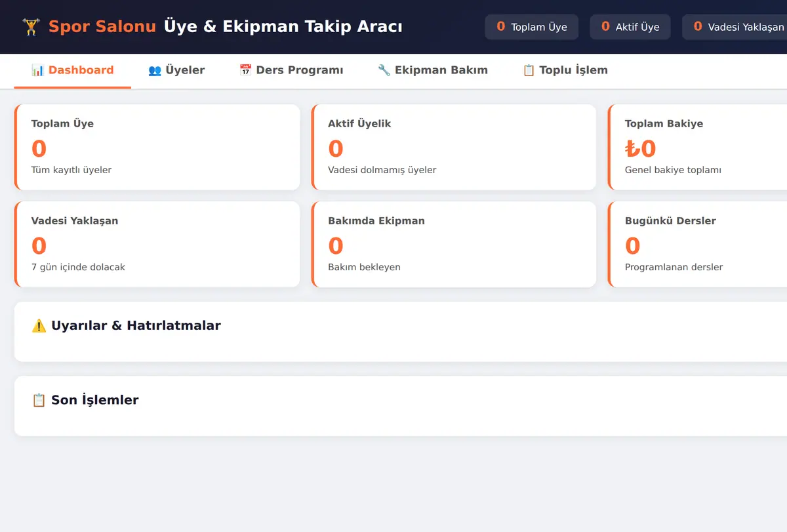
Task: Click the Vadesi Yaklaşan dashboard card
Action: 157,245
